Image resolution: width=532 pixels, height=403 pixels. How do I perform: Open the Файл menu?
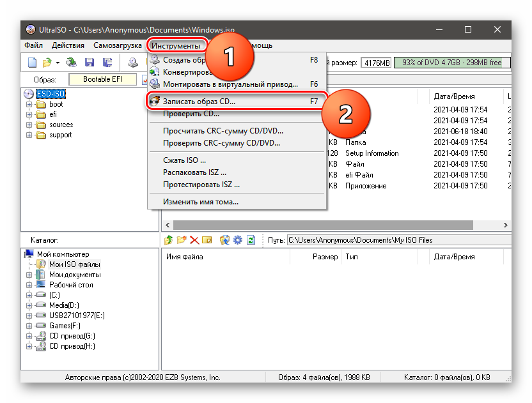(x=33, y=45)
